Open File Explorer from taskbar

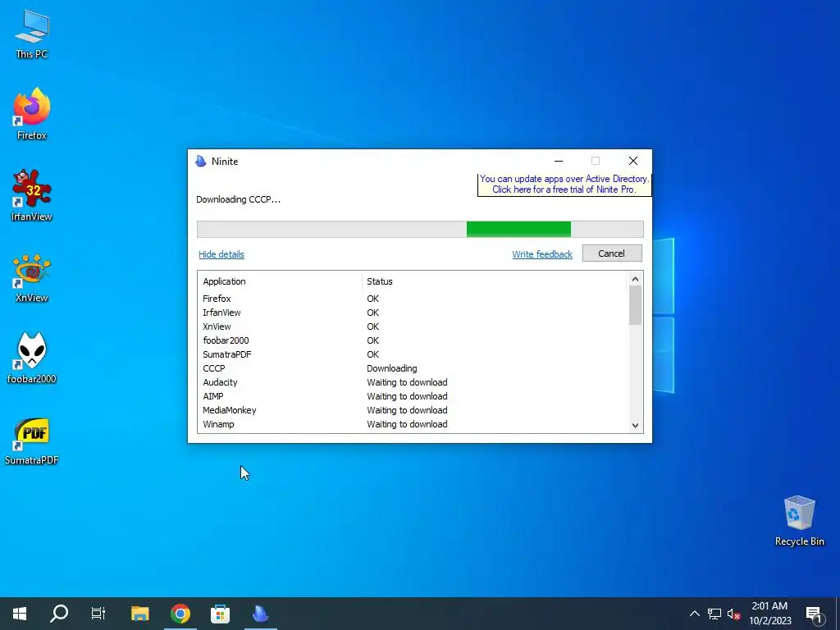[140, 614]
